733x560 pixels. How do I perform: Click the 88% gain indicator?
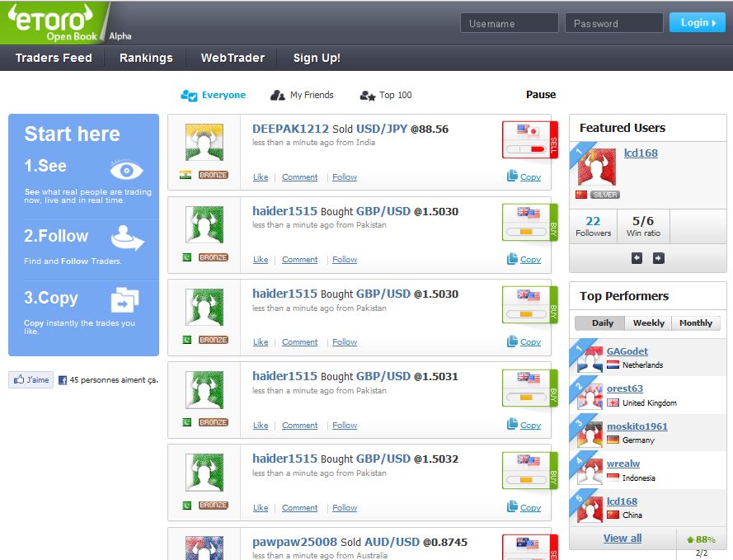(x=701, y=539)
